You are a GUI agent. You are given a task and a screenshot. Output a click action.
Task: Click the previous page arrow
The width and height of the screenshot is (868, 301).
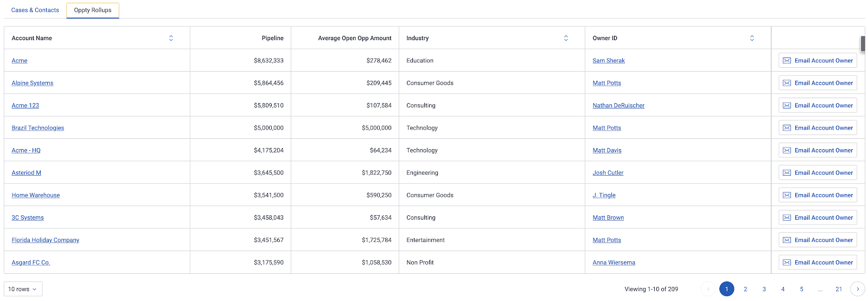click(x=708, y=289)
